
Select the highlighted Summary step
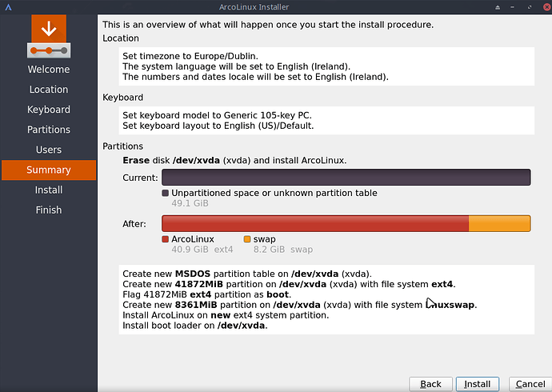tap(49, 170)
